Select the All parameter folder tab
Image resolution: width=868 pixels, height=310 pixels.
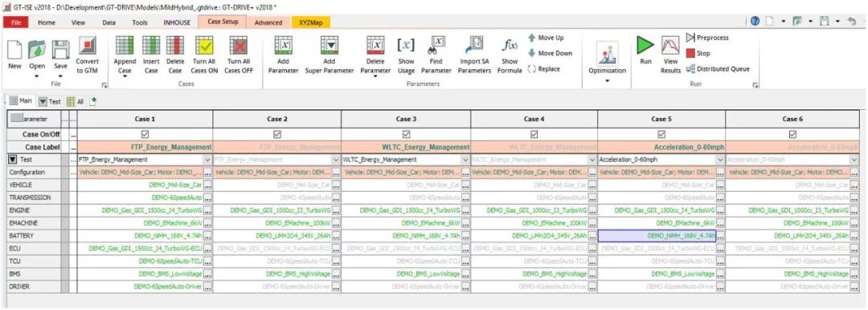coord(76,101)
